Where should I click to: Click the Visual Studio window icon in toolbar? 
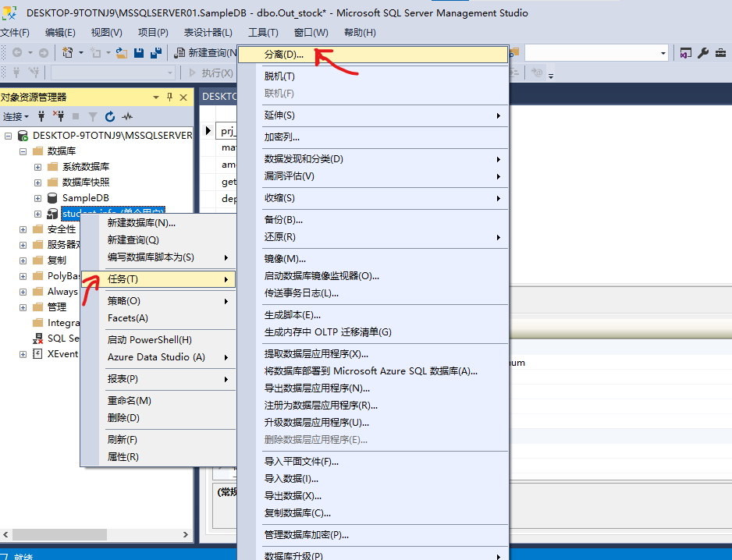coord(685,53)
